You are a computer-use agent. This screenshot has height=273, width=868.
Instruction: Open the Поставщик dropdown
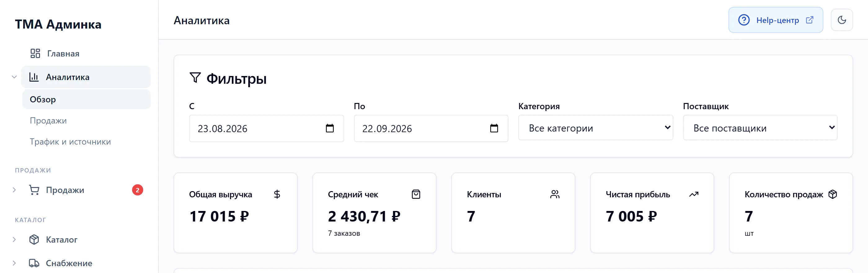(x=760, y=128)
